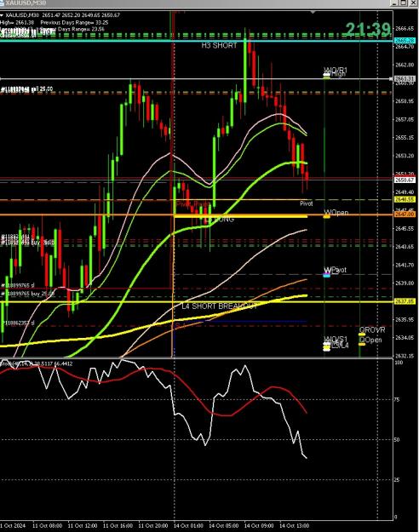Click the QROVR level marker
The image size is (419, 532).
tap(362, 335)
